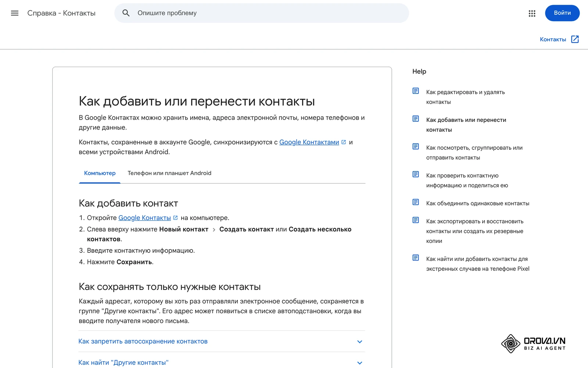Click article icon for Как редактировать и удалять контакты

(416, 91)
